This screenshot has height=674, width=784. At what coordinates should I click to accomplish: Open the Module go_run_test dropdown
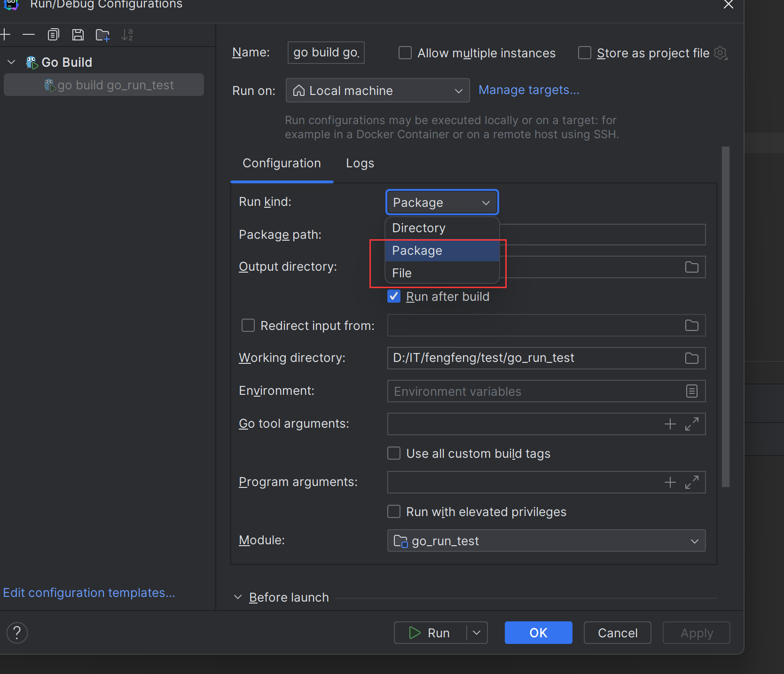[x=546, y=541]
